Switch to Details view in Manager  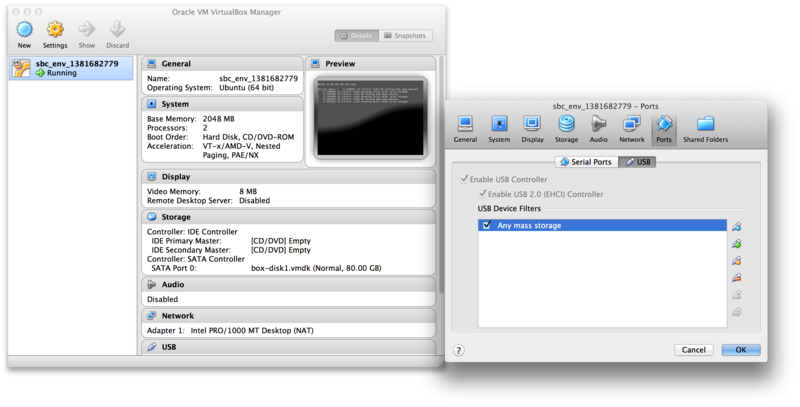357,36
